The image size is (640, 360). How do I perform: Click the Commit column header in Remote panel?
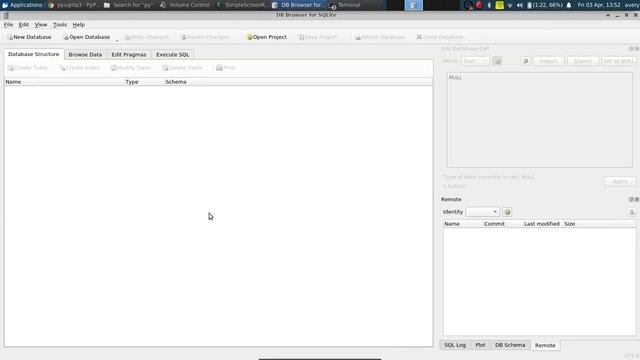[x=503, y=224]
